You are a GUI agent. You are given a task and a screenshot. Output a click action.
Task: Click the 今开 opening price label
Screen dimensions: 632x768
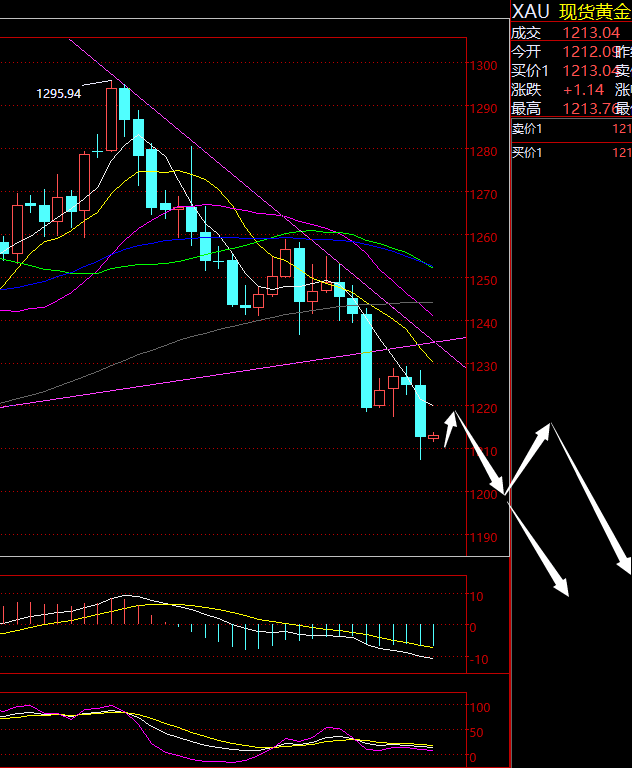[526, 51]
